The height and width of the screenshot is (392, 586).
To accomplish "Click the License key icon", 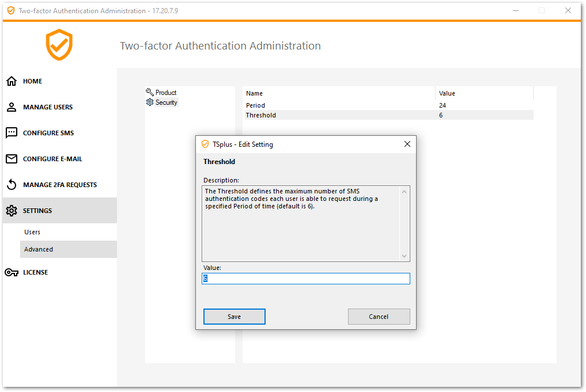I will tap(12, 272).
